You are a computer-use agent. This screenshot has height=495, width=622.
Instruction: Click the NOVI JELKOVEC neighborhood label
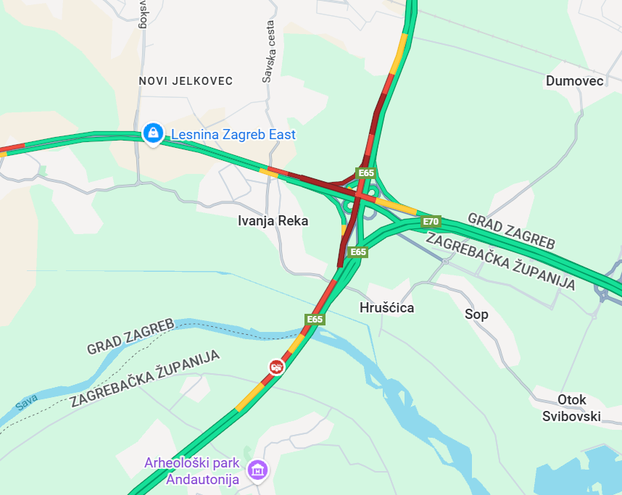(186, 81)
